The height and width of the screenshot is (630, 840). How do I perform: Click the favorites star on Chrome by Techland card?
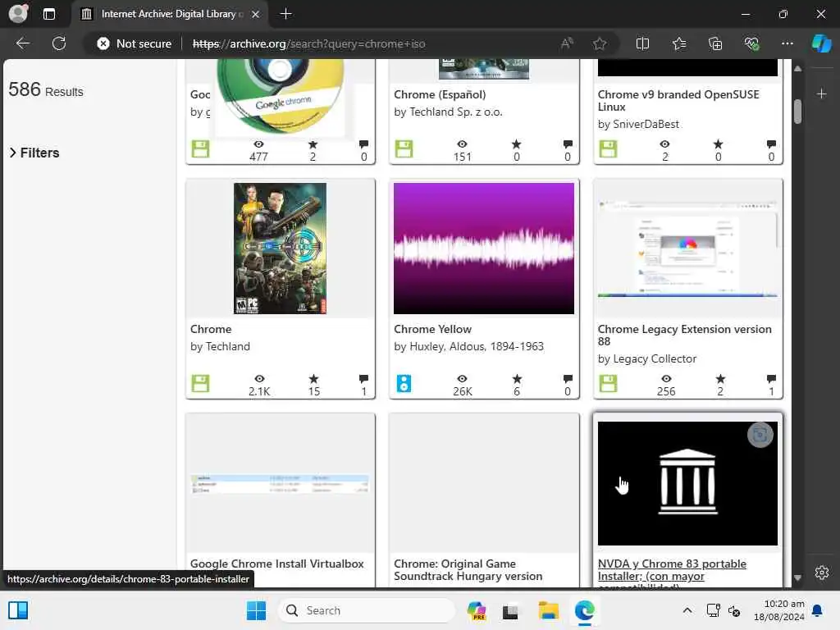(x=313, y=379)
